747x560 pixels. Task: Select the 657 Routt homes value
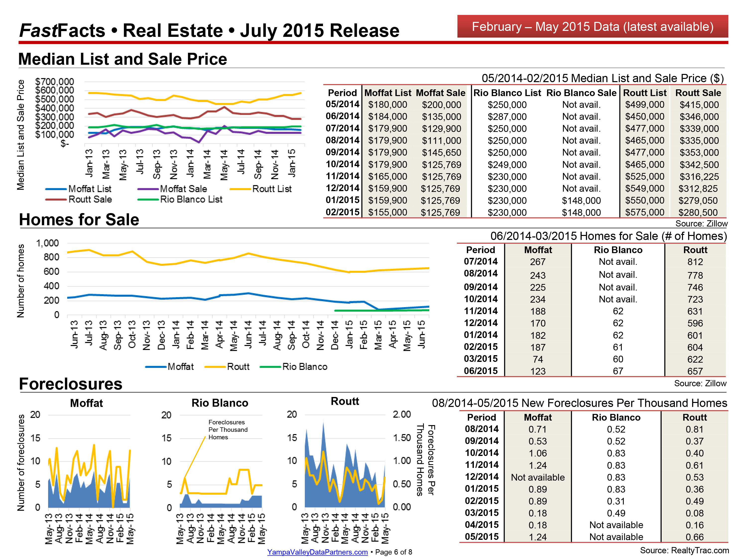695,371
